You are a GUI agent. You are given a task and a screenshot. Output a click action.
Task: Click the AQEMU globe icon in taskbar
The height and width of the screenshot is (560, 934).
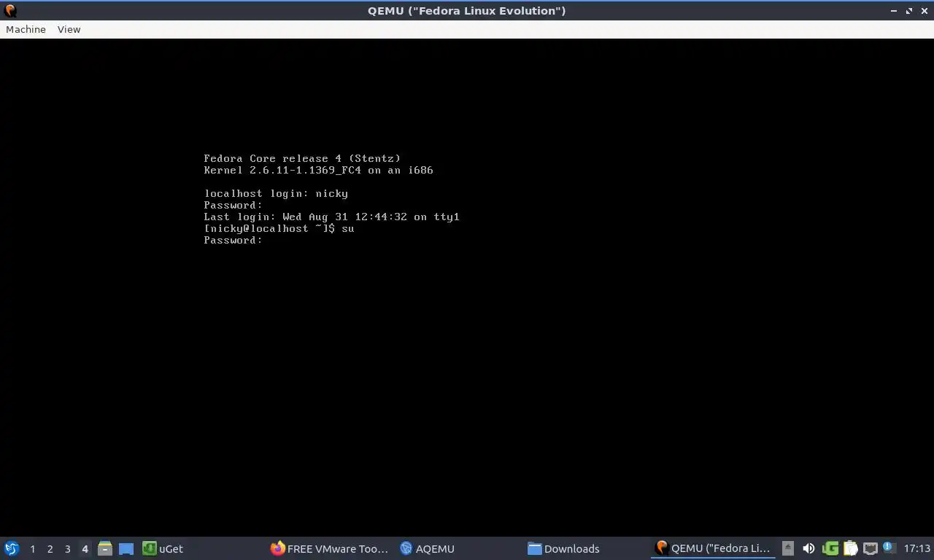tap(406, 548)
